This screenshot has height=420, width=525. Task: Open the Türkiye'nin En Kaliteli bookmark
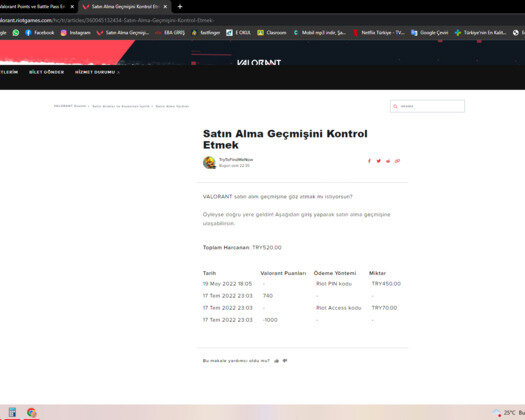click(x=480, y=32)
